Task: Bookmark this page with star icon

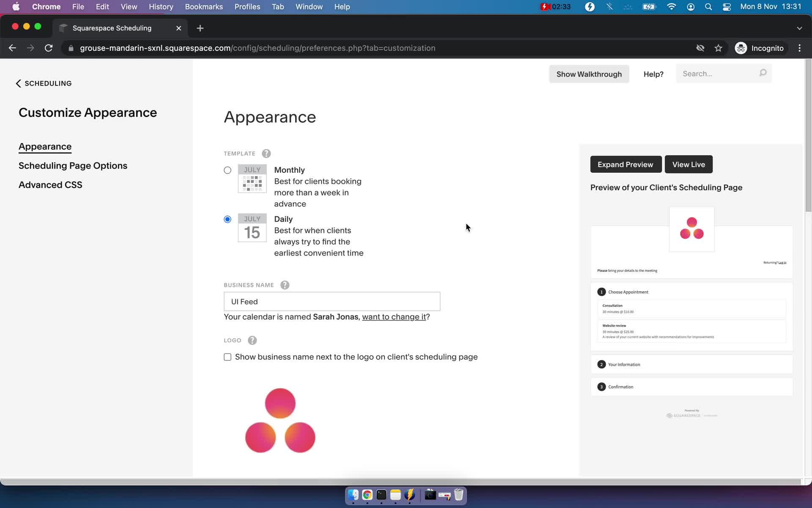Action: (x=718, y=48)
